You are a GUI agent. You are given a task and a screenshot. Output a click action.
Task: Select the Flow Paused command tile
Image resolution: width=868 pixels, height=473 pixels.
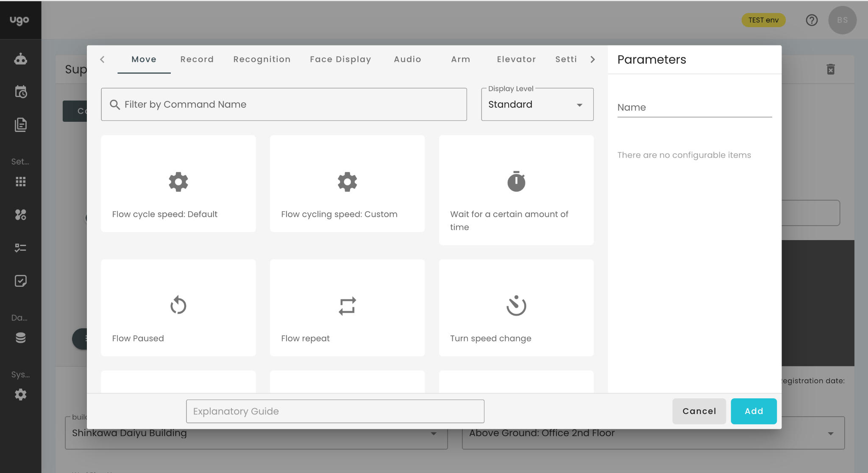pos(178,308)
